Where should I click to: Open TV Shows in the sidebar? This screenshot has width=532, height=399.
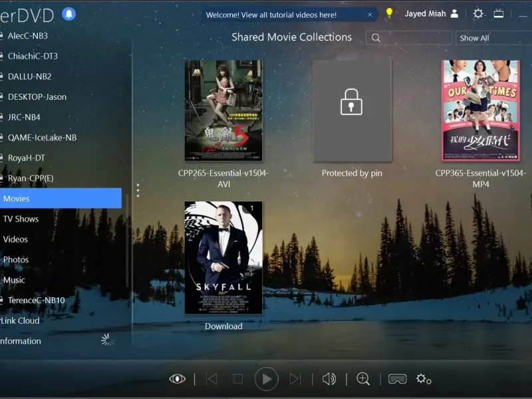pos(21,219)
